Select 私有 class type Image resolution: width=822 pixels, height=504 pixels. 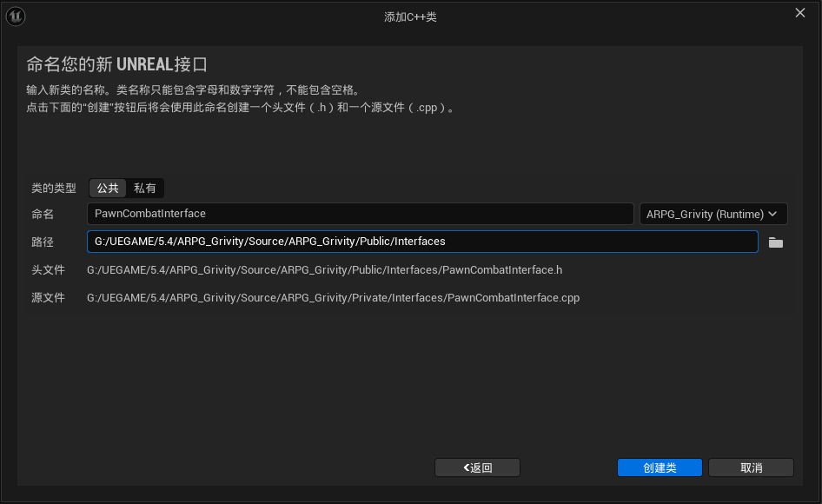[x=145, y=188]
